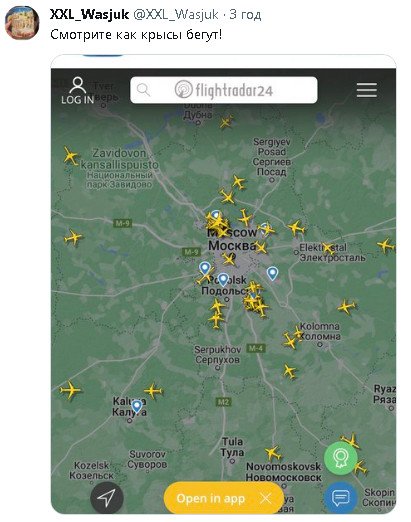Viewport: 411px width, 522px height.
Task: Select the plane north of Novomoskovsk
Action: point(273,453)
